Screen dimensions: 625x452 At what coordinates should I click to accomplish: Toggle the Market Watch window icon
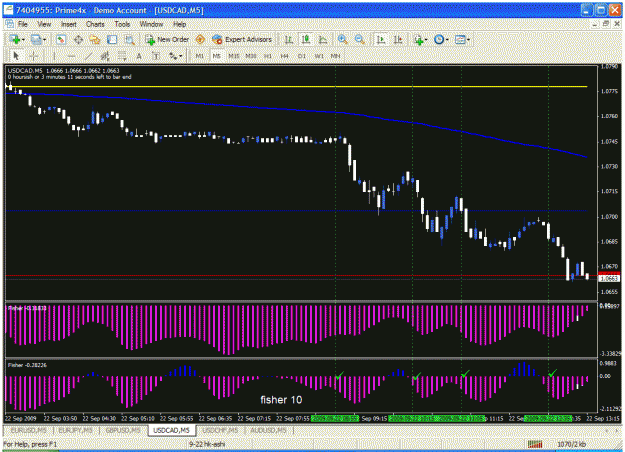[61, 39]
